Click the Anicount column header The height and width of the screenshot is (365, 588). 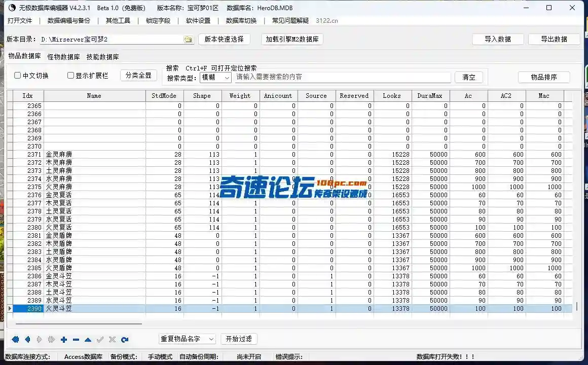(x=278, y=96)
